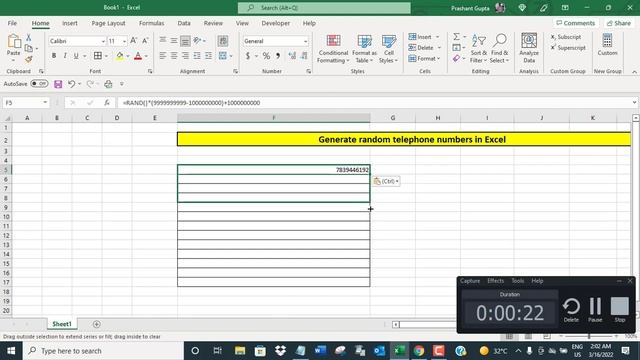Image resolution: width=640 pixels, height=360 pixels.
Task: Click the Pause button in recorder
Action: click(x=596, y=309)
